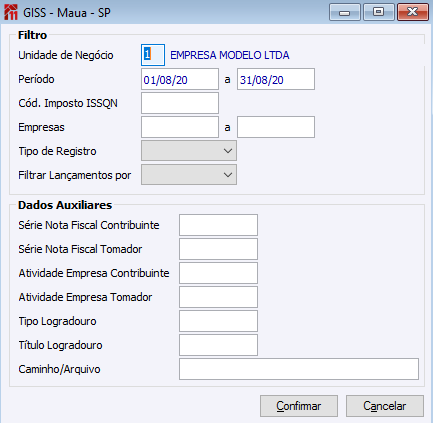Click the Dados Auxiliares group heading
This screenshot has height=423, width=433.
(x=65, y=205)
